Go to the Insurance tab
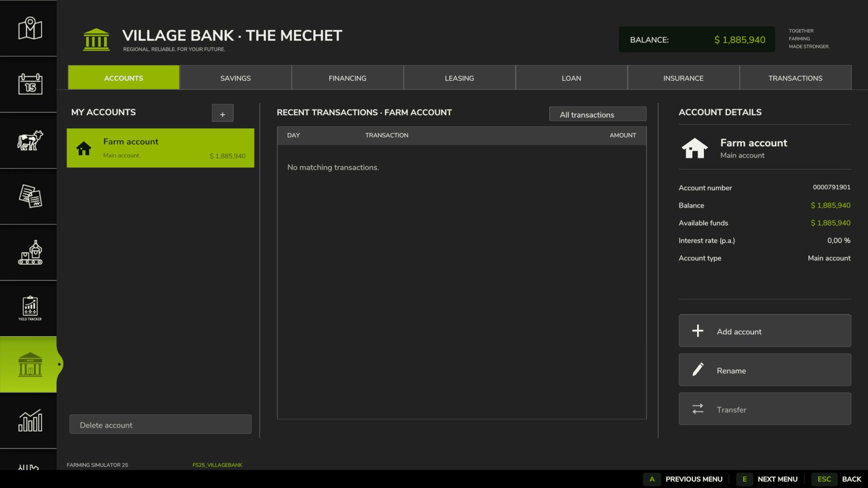 click(x=683, y=78)
